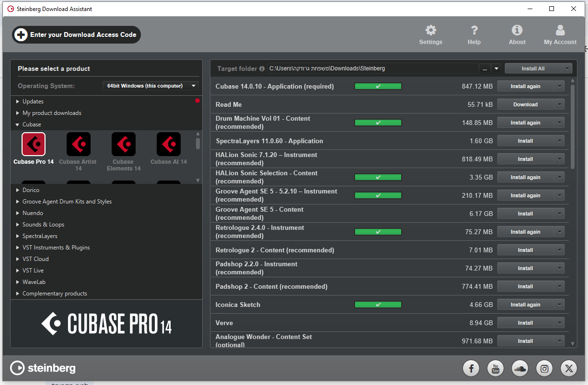Expand the Nuendo category

coord(18,213)
